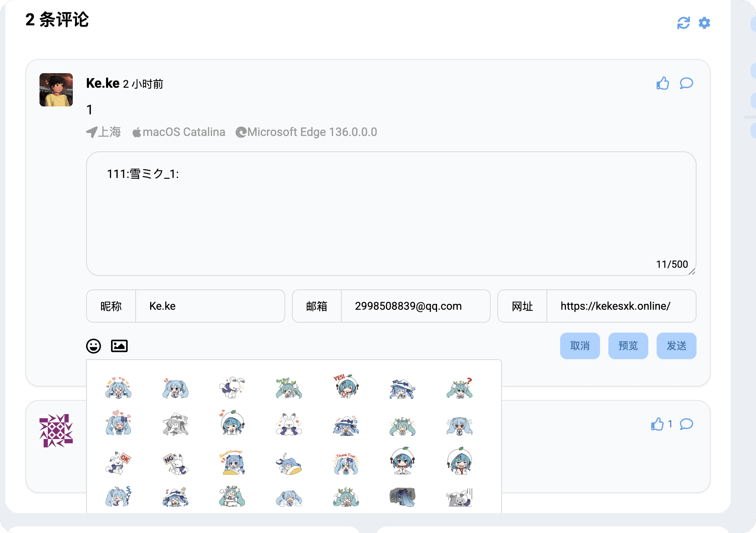The width and height of the screenshot is (756, 533).
Task: Click reply bubble on second comment
Action: click(687, 424)
